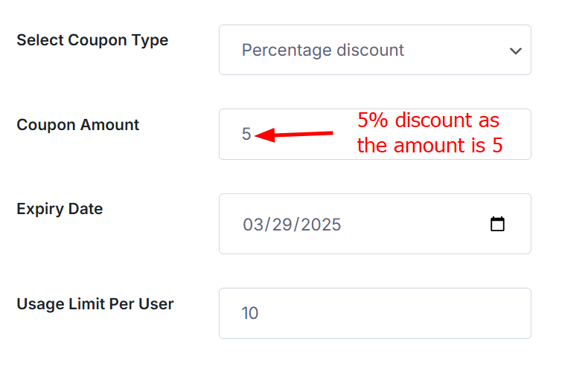The height and width of the screenshot is (371, 588).
Task: Click the "Coupon Amount" label
Action: coord(78,125)
